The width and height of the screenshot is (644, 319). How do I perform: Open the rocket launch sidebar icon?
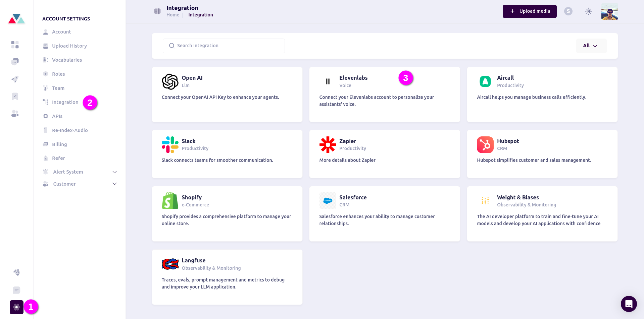coord(15,79)
